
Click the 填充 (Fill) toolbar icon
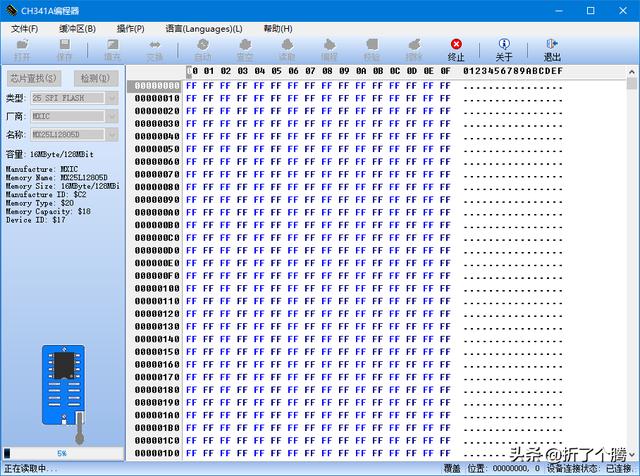pos(112,49)
